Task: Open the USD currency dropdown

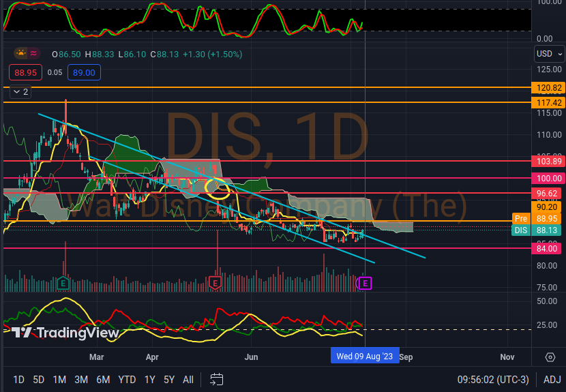Action: coord(550,54)
